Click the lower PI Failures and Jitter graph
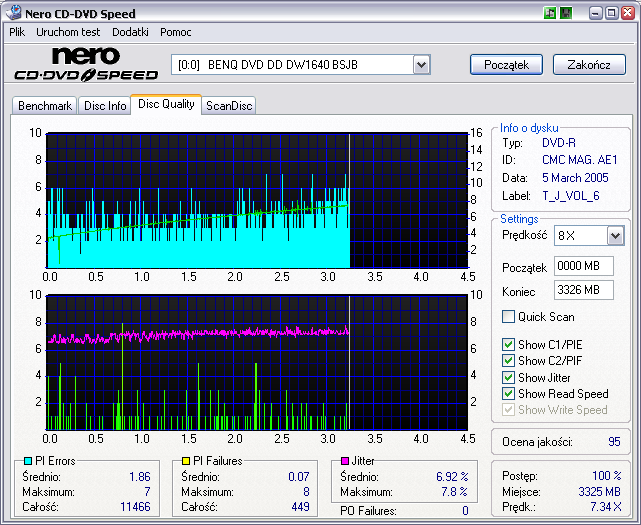 point(257,362)
